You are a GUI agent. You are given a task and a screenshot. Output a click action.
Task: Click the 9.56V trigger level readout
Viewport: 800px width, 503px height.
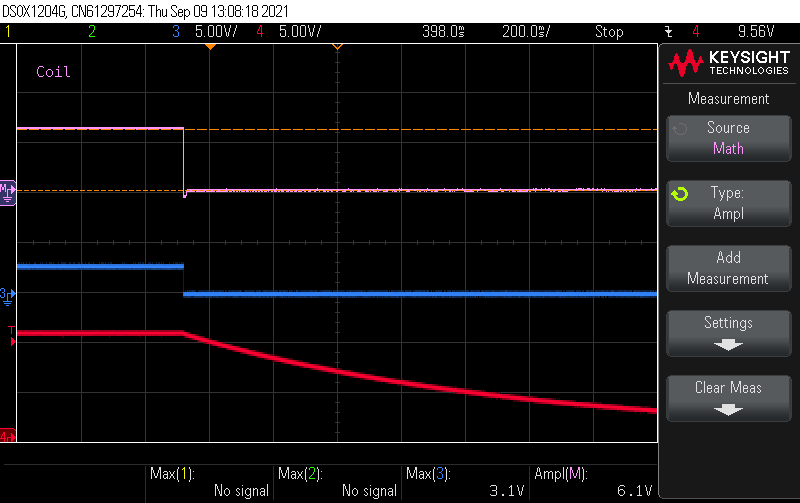(756, 32)
